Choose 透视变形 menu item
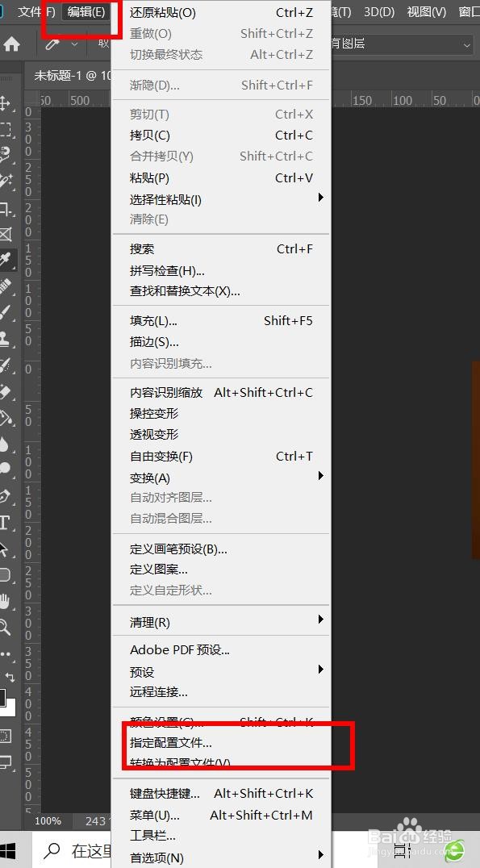Screen dimensions: 480x868 point(222,435)
